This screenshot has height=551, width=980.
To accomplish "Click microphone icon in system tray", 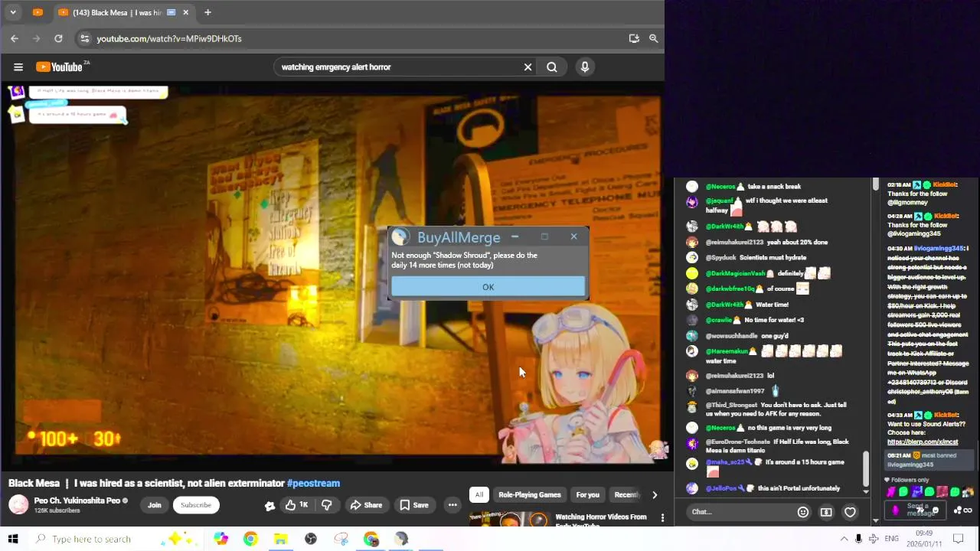I will tap(858, 539).
